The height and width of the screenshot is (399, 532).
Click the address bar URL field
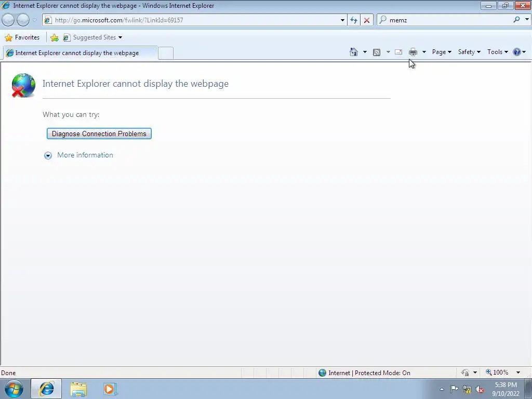coord(195,20)
